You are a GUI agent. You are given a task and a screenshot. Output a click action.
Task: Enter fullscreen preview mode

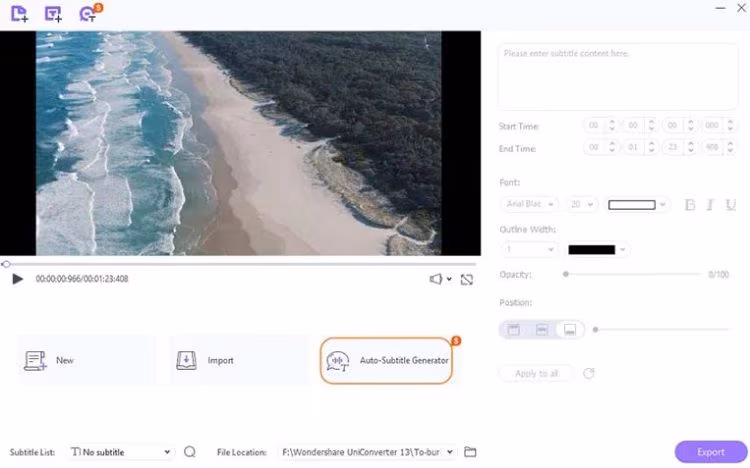pos(467,279)
